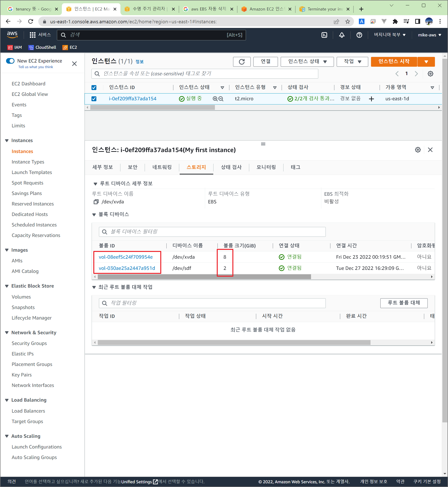Dismiss the New EC2 Experience banner
Screen dimensions: 448x487
point(74,63)
